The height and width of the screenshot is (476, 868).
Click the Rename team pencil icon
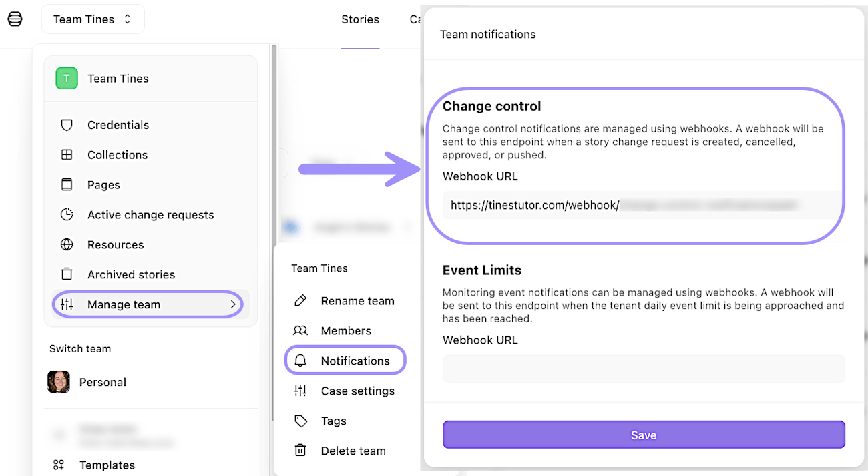coord(300,301)
